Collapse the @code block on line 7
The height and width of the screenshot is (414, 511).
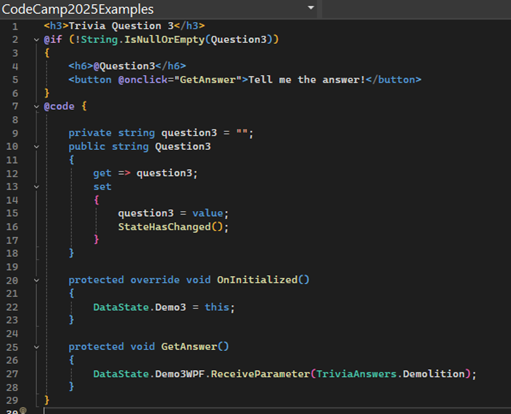(36, 107)
